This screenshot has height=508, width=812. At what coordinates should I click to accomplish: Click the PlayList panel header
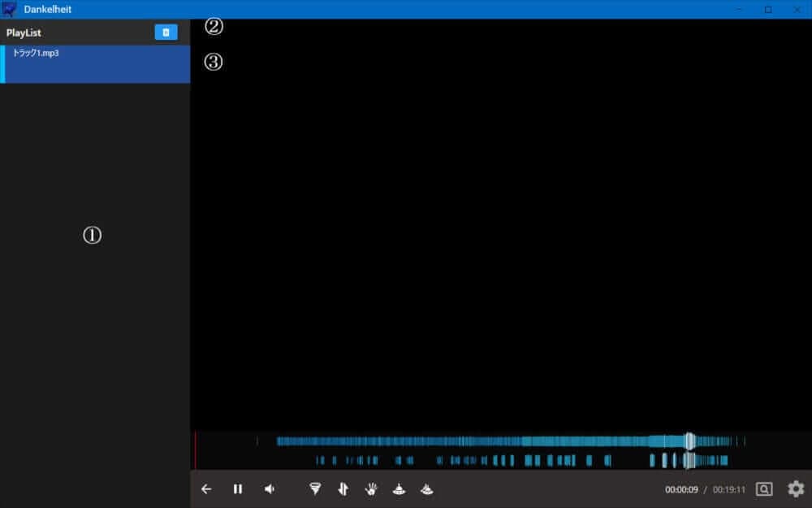click(x=24, y=33)
